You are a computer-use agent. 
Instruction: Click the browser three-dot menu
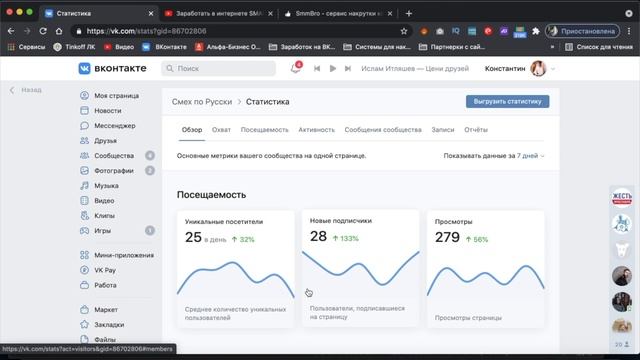pyautogui.click(x=629, y=31)
